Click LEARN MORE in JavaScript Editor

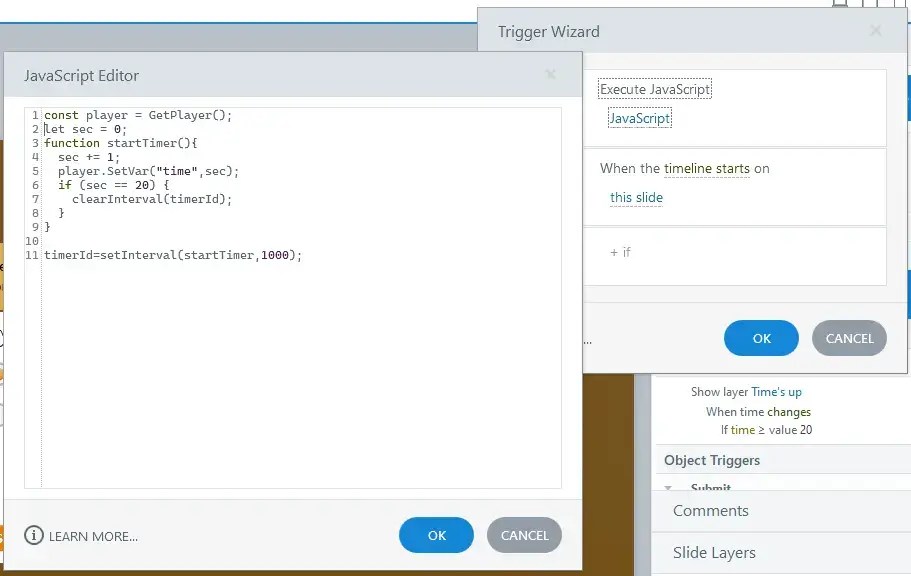pyautogui.click(x=91, y=536)
